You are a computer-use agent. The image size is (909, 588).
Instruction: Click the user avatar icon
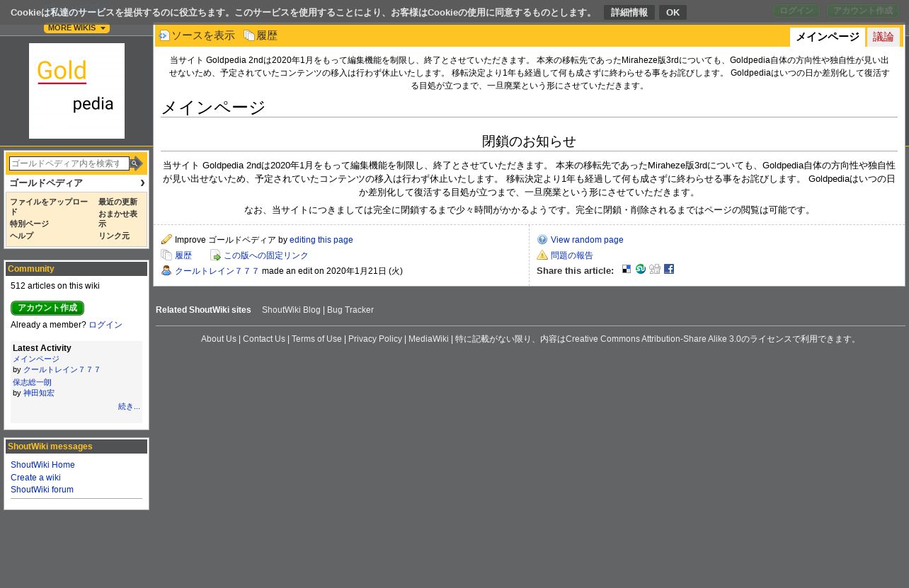click(166, 270)
